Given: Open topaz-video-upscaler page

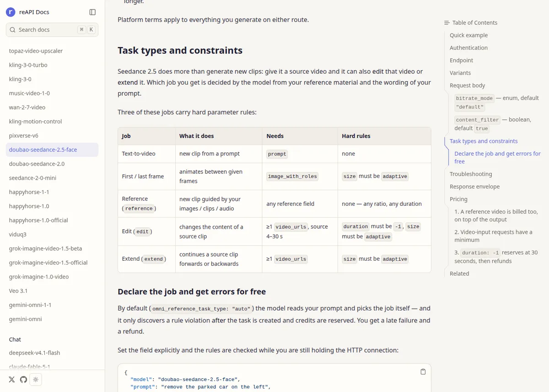Looking at the screenshot, I should [36, 51].
